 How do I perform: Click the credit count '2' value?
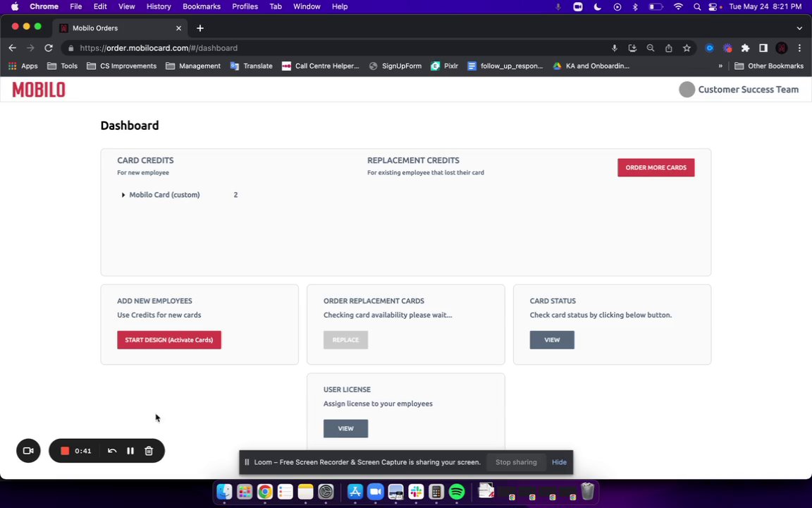[235, 195]
